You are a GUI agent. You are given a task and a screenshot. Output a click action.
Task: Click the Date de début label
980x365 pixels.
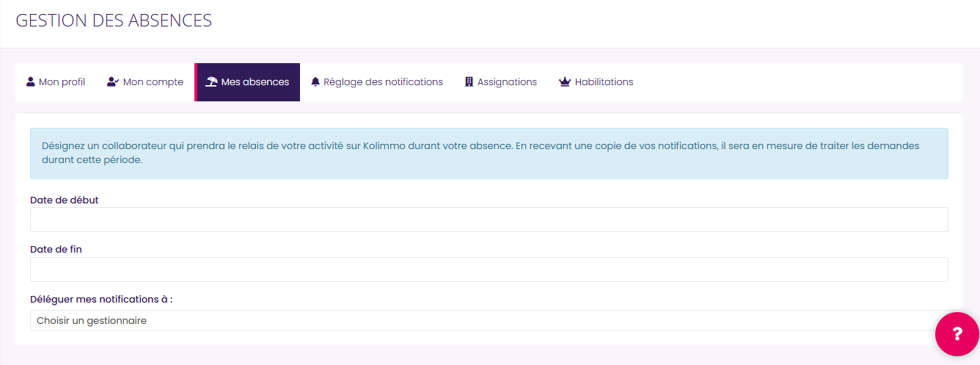tap(65, 200)
